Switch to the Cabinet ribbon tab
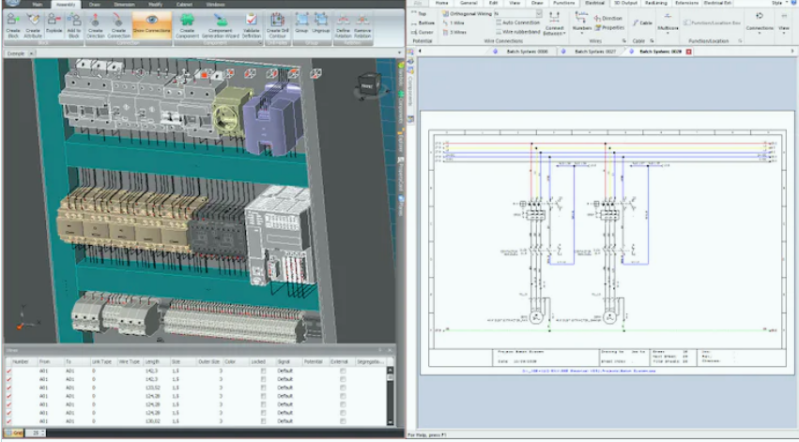 click(182, 4)
